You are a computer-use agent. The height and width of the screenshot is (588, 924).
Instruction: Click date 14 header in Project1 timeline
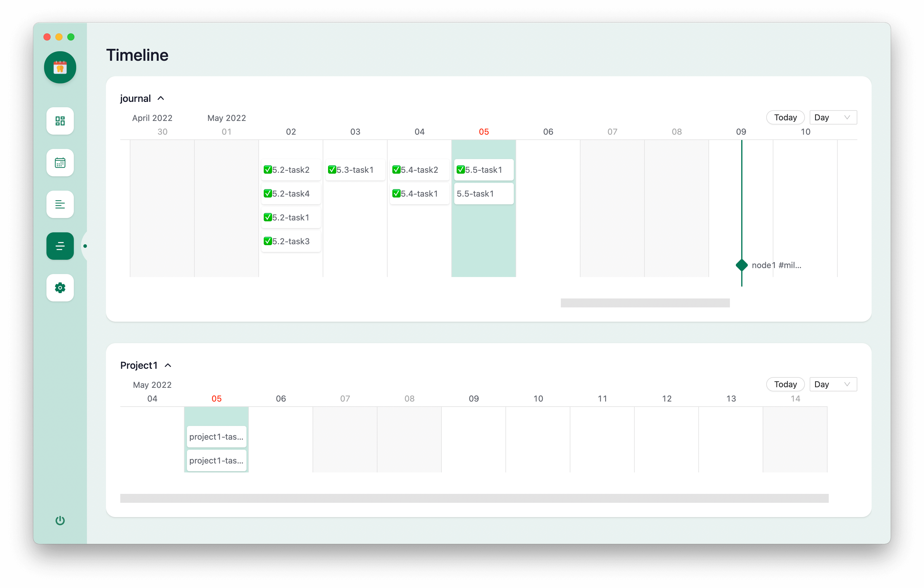pyautogui.click(x=795, y=399)
